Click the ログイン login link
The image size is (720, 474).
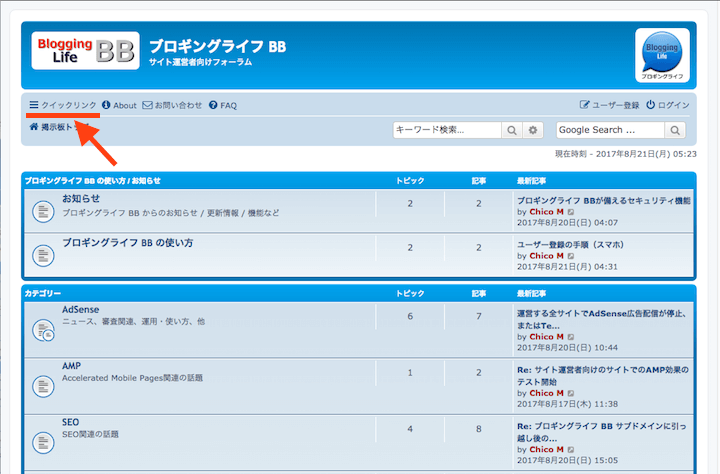(x=668, y=105)
